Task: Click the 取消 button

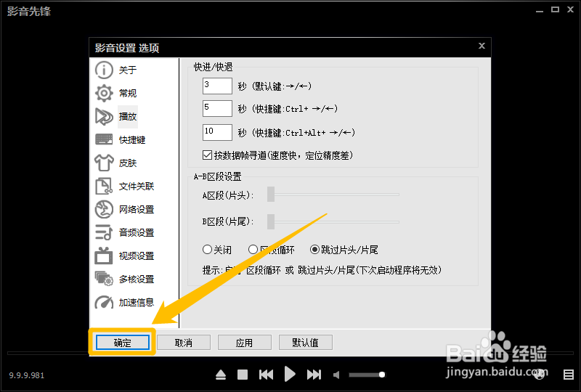Action: pos(184,343)
